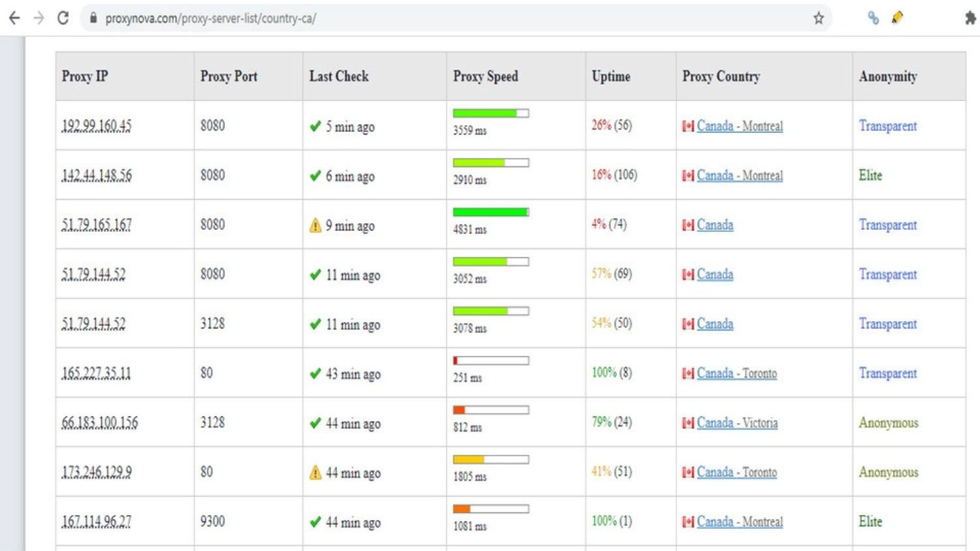Go forward to the next page
This screenshot has height=551, width=980.
[39, 18]
